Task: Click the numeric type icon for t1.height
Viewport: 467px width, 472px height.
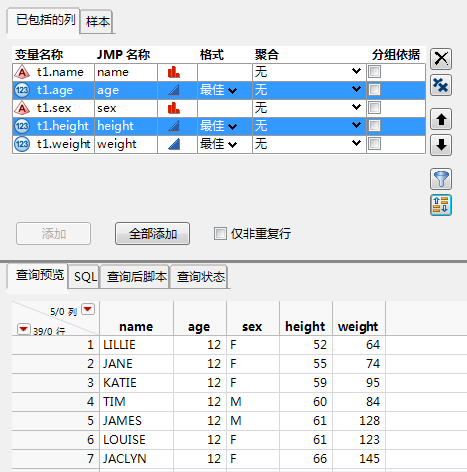Action: pos(22,126)
